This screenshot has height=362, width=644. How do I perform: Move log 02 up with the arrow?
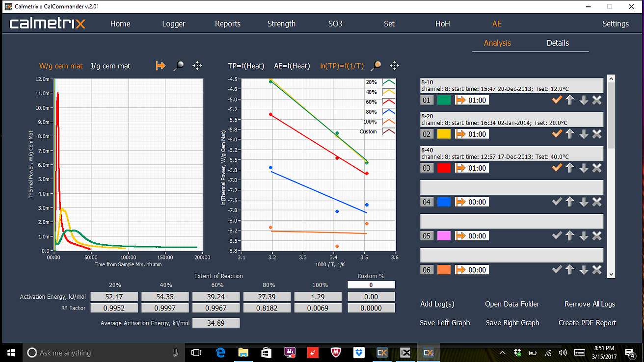pos(569,134)
